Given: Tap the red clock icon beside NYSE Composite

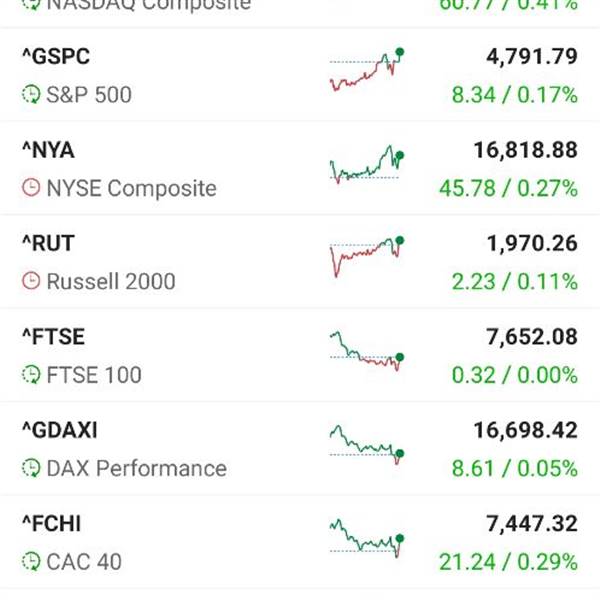Looking at the screenshot, I should [x=31, y=188].
